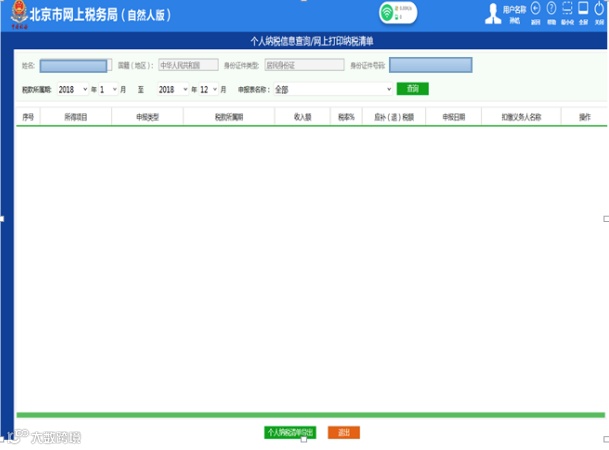Open the start year 2018 dropdown
The image size is (609, 450).
(73, 90)
